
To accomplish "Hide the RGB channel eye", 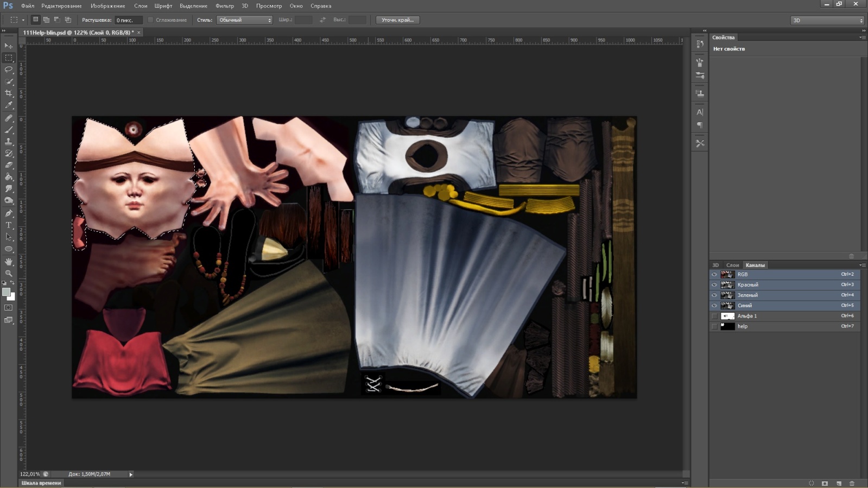I will pos(714,274).
